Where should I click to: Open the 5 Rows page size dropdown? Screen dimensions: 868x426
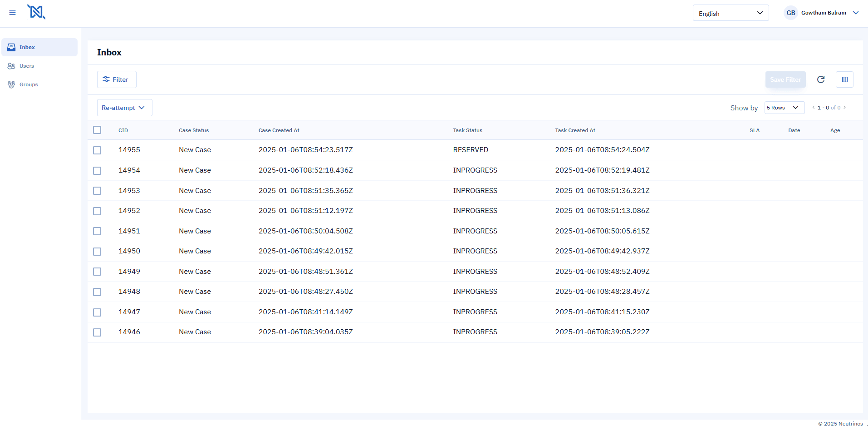(x=784, y=108)
